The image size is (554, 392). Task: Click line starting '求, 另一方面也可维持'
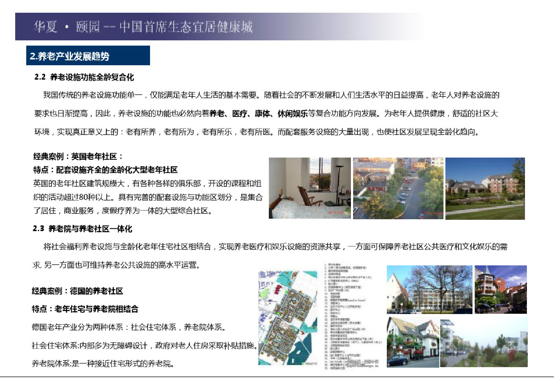(116, 265)
